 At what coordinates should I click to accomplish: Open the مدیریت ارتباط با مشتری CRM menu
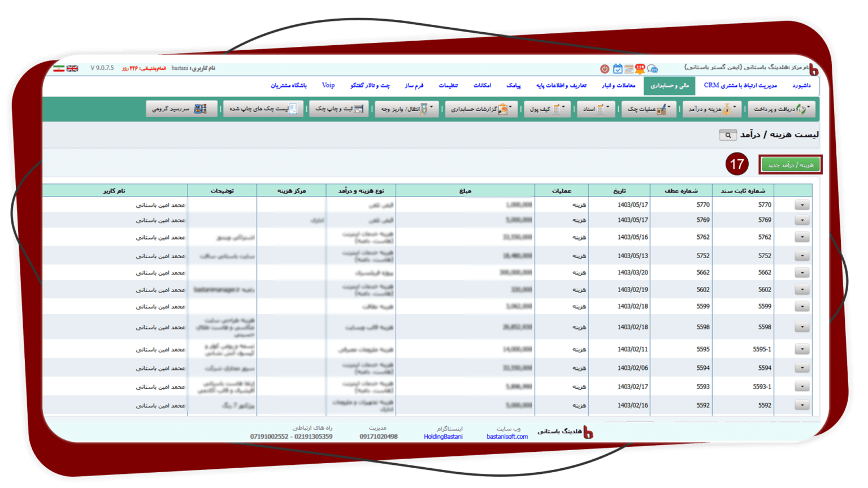[x=740, y=85]
